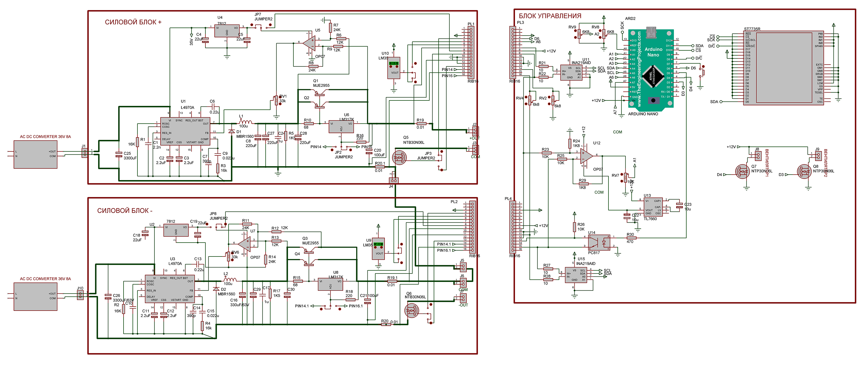
Task: Select the PL1 RIB16 connector header
Action: point(471,53)
